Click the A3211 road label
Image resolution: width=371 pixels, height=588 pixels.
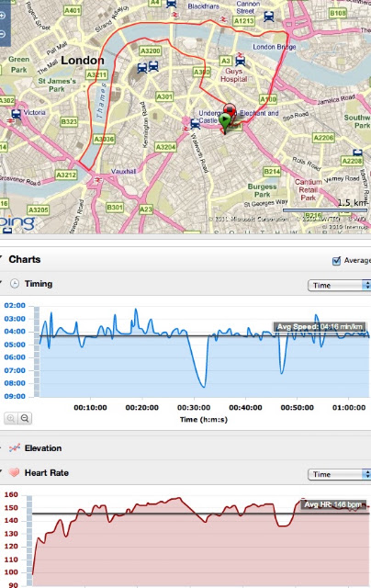(96, 74)
